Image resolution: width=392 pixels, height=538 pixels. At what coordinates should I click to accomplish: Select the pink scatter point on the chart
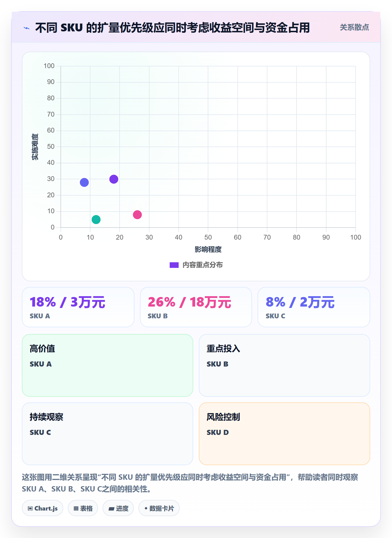point(137,215)
